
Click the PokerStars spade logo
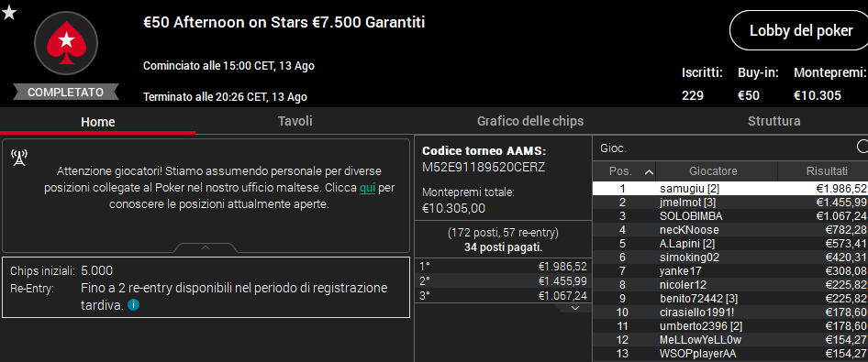pos(66,43)
